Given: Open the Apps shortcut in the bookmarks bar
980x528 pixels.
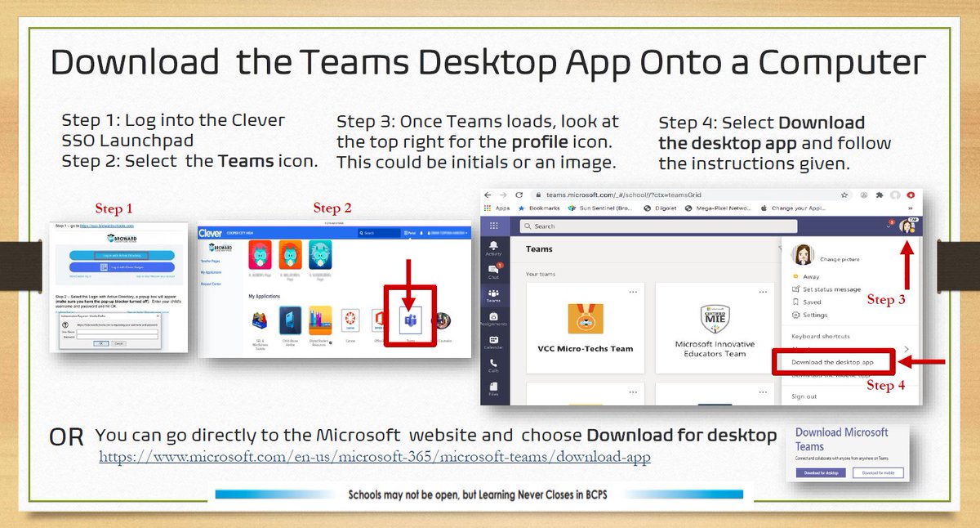Looking at the screenshot, I should click(x=497, y=208).
